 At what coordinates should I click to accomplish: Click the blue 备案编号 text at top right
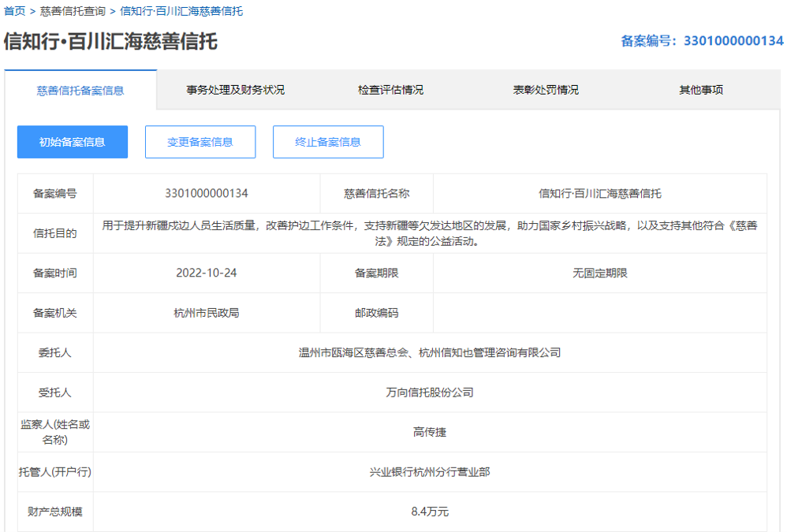(702, 41)
